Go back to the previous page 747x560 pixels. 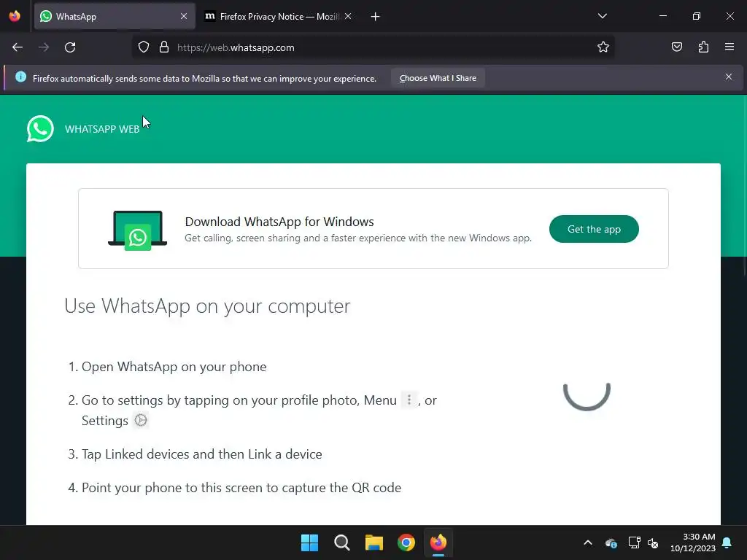18,47
